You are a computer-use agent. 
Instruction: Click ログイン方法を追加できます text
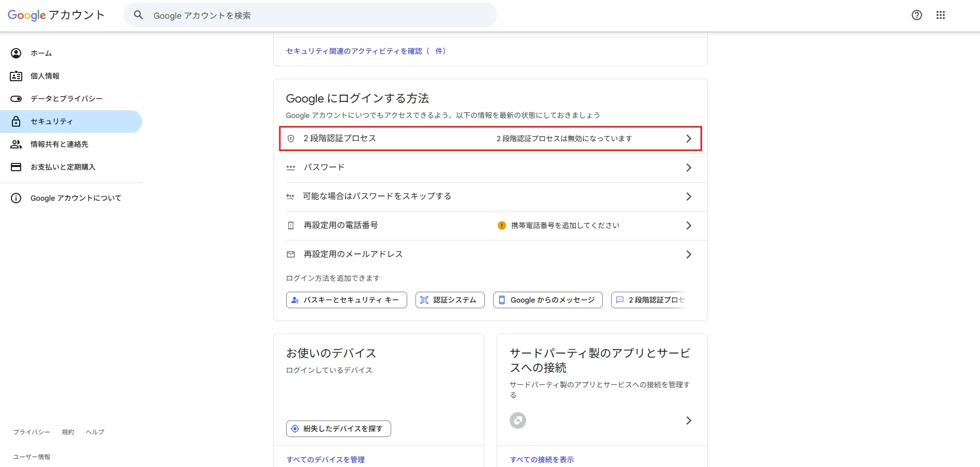click(333, 278)
